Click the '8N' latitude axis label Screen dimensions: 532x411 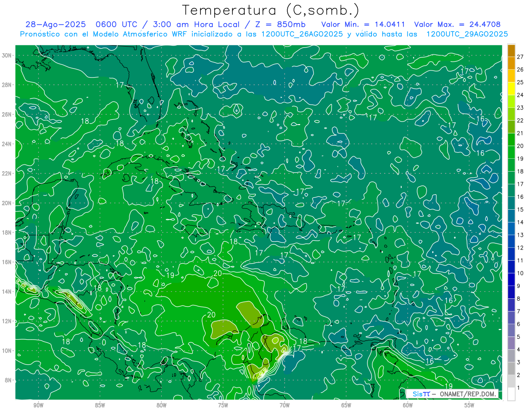[x=9, y=380]
